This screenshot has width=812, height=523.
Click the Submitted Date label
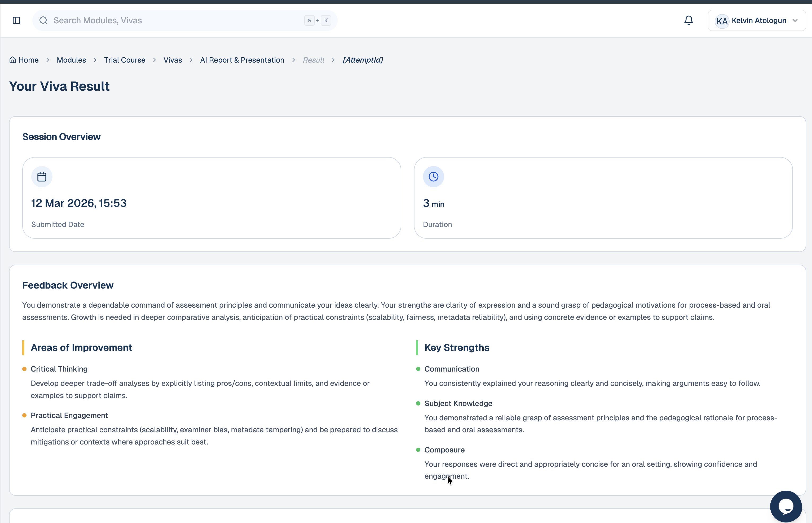coord(58,224)
